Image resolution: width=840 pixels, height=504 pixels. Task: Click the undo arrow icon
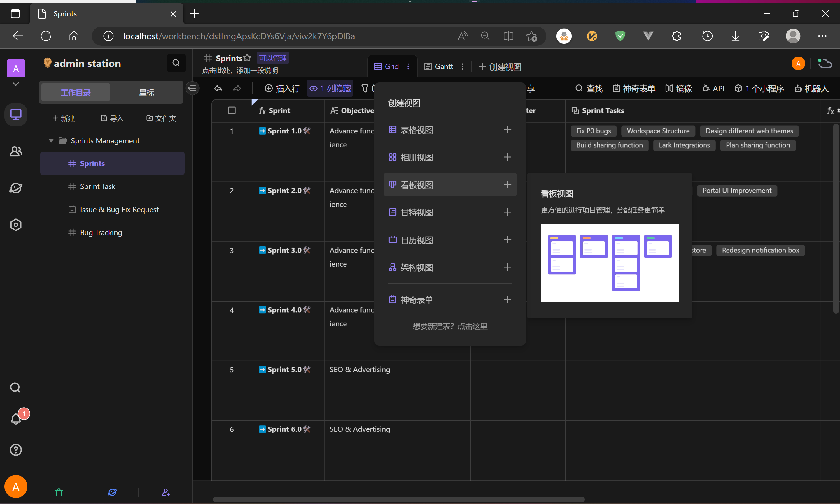click(x=218, y=89)
